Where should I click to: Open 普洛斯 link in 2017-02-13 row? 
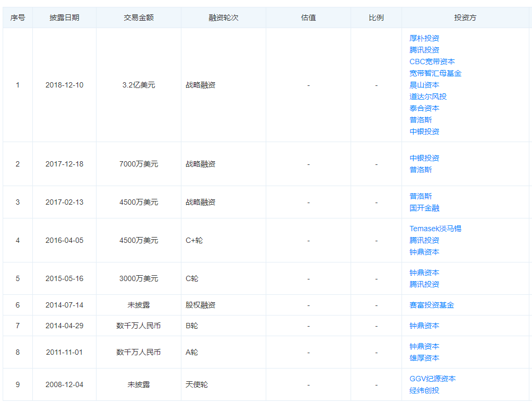[x=421, y=196]
